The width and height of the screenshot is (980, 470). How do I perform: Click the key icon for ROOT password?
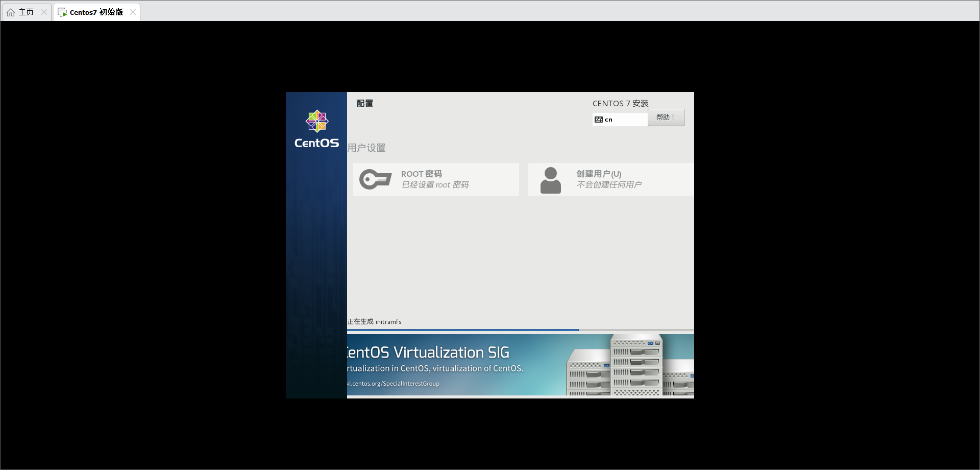[x=375, y=179]
